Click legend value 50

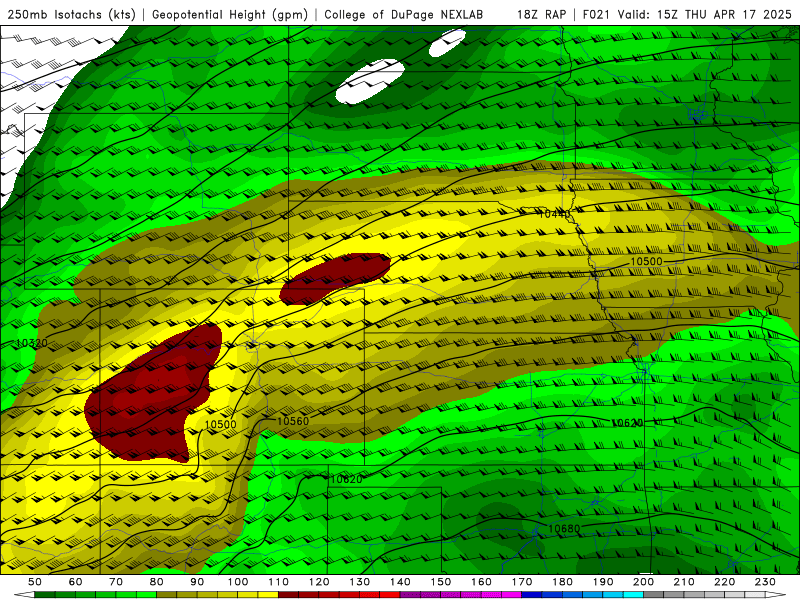coord(35,582)
